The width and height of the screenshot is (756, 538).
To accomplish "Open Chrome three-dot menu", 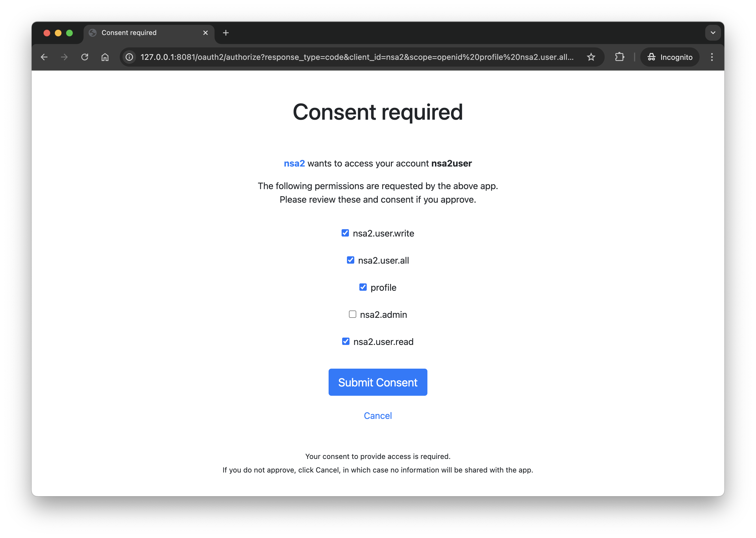I will click(712, 57).
